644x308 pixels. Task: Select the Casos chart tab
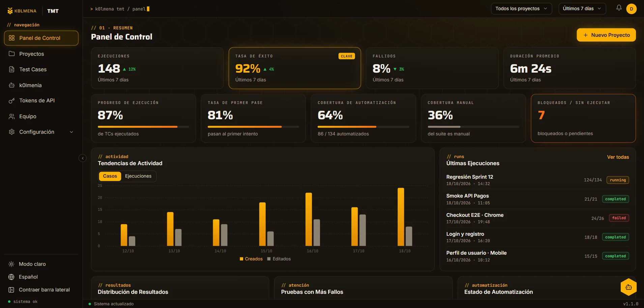point(110,176)
